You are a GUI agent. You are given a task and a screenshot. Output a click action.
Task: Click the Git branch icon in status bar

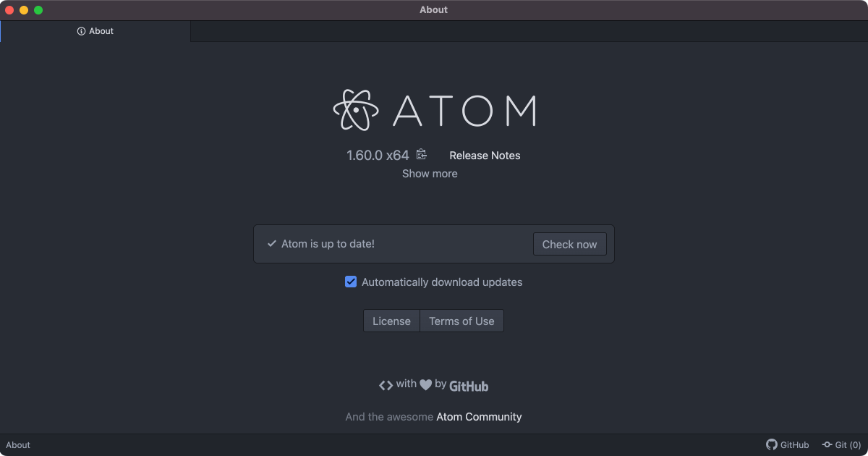coord(826,444)
